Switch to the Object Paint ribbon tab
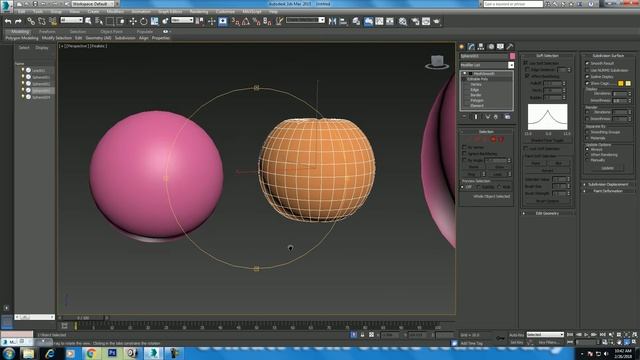 click(111, 31)
